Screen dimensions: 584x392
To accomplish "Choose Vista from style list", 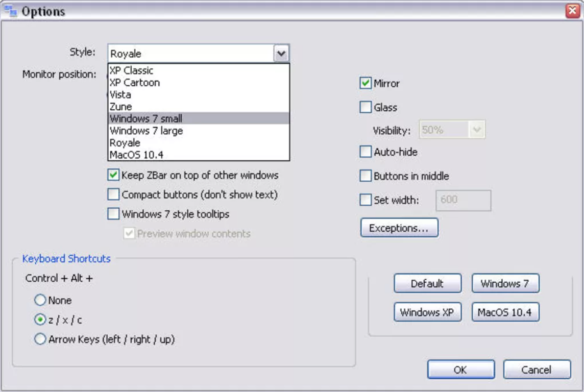I will click(x=199, y=94).
